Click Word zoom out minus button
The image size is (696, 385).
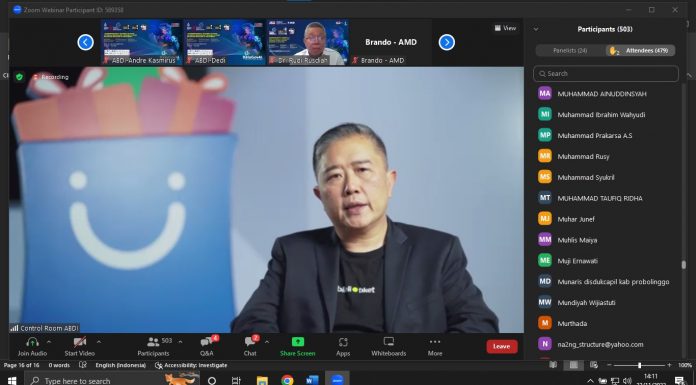(x=609, y=365)
